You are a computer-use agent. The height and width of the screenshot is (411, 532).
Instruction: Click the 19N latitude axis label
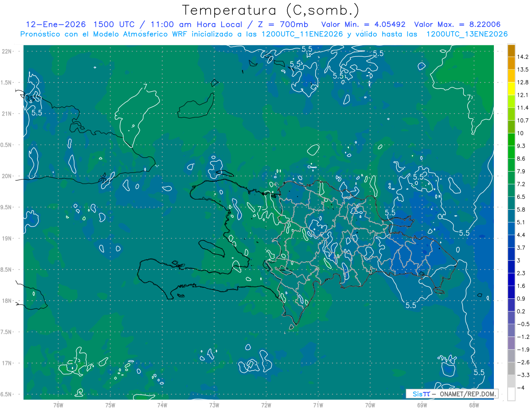8,238
